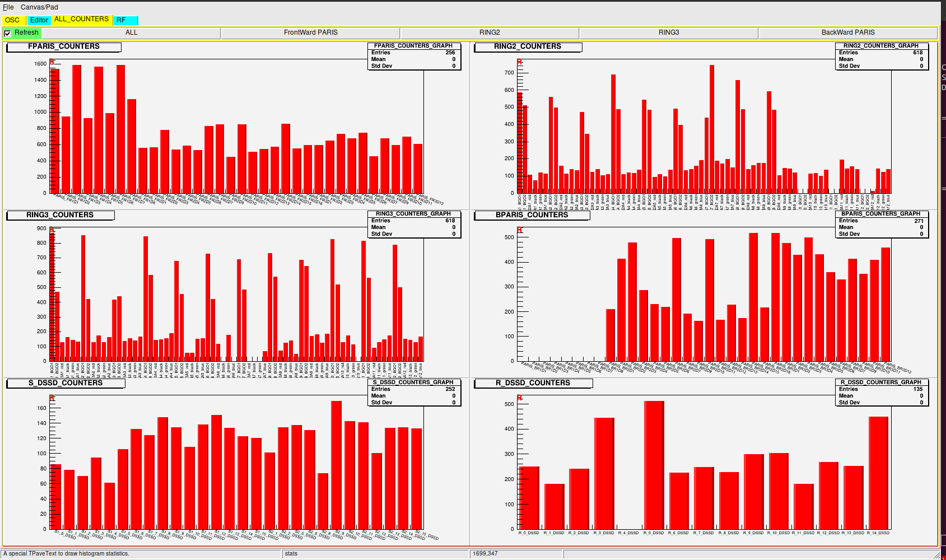Click the status bar field showing 1699,347
The width and height of the screenshot is (946, 560).
click(515, 554)
